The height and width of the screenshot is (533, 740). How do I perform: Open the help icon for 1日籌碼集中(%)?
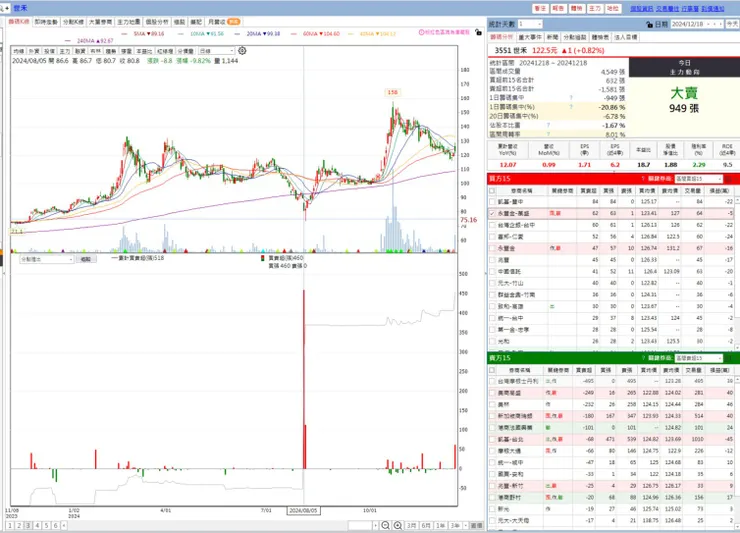click(571, 107)
